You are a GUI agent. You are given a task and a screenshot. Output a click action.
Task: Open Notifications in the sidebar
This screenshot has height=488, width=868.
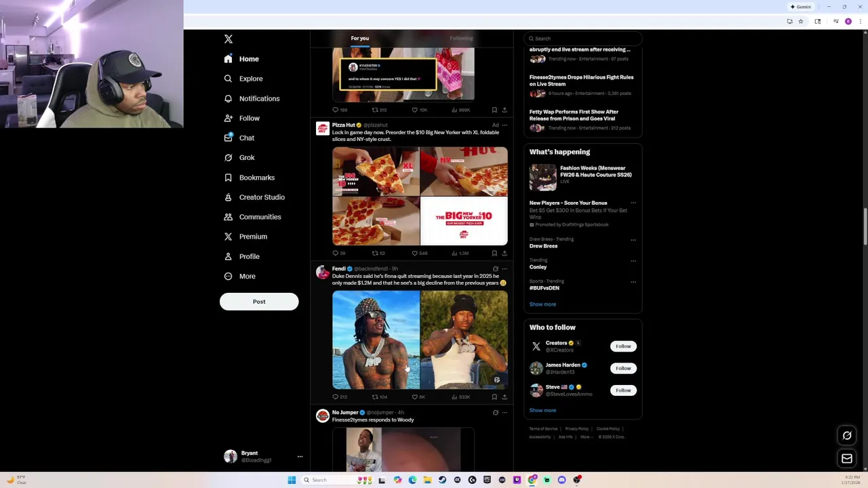pyautogui.click(x=252, y=98)
